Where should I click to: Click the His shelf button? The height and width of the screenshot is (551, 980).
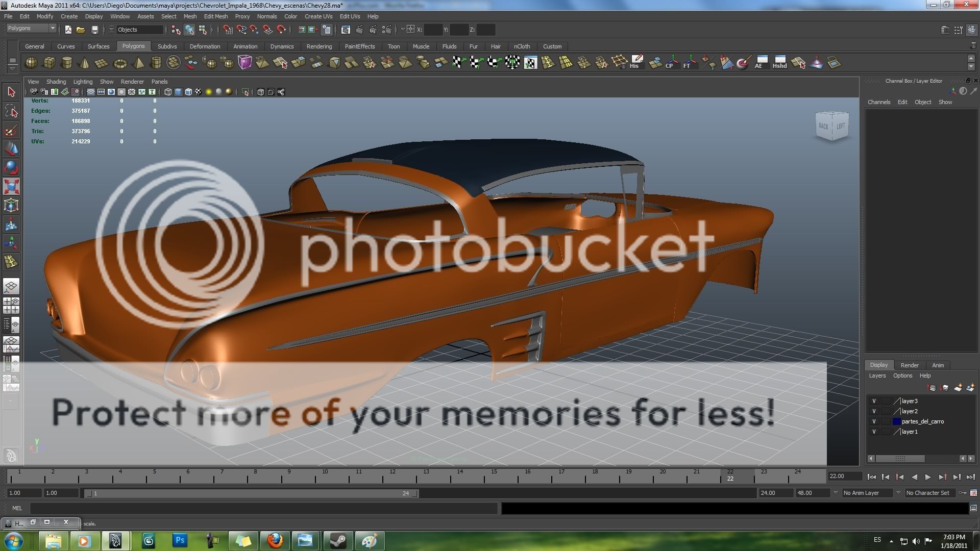(x=634, y=63)
